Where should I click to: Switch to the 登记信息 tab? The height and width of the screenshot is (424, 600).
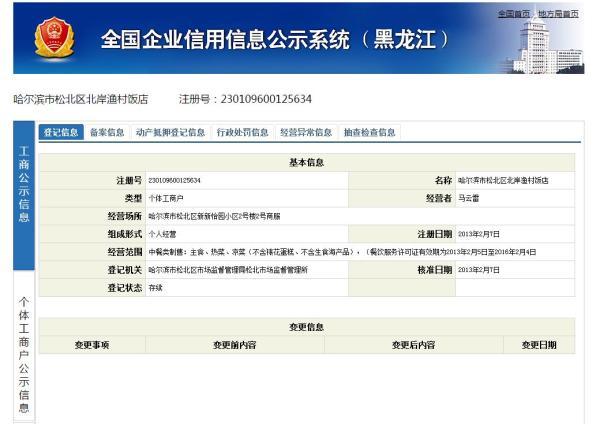[61, 132]
